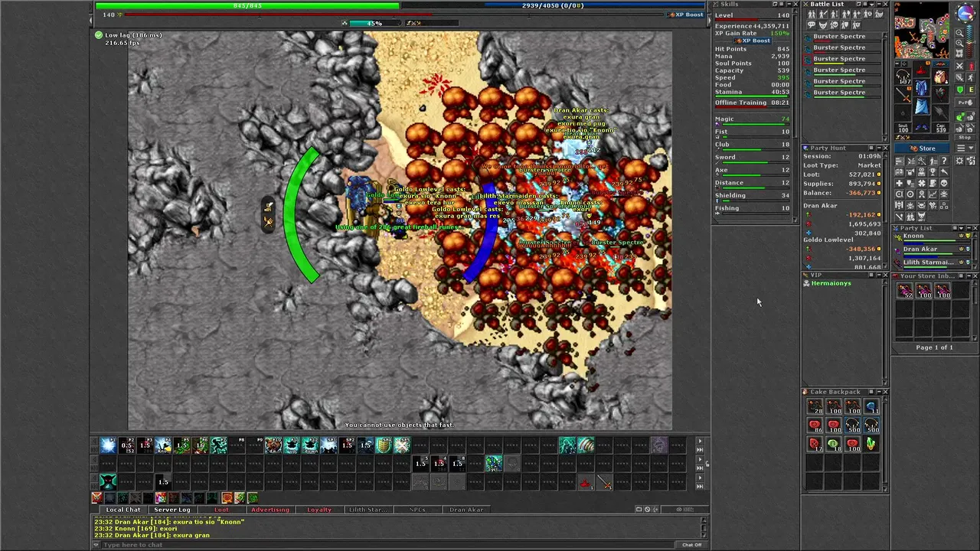
Task: Toggle the Battle List skull filter
Action: click(x=834, y=24)
